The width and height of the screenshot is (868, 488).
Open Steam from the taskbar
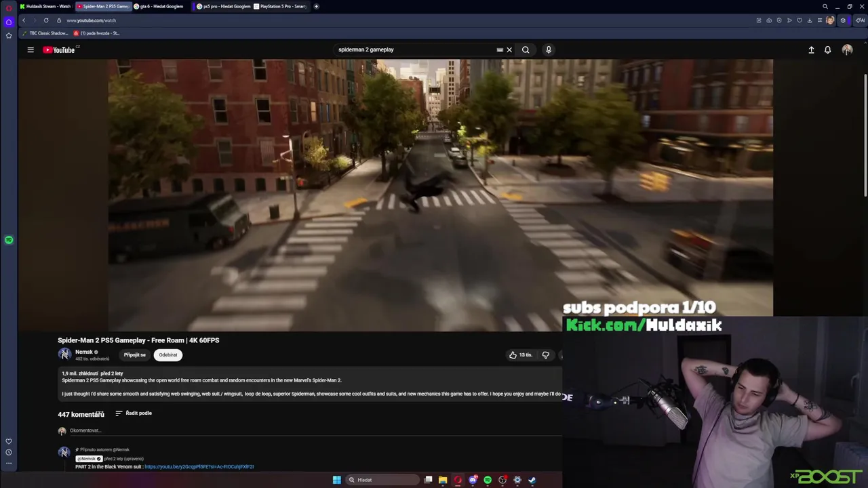point(532,480)
